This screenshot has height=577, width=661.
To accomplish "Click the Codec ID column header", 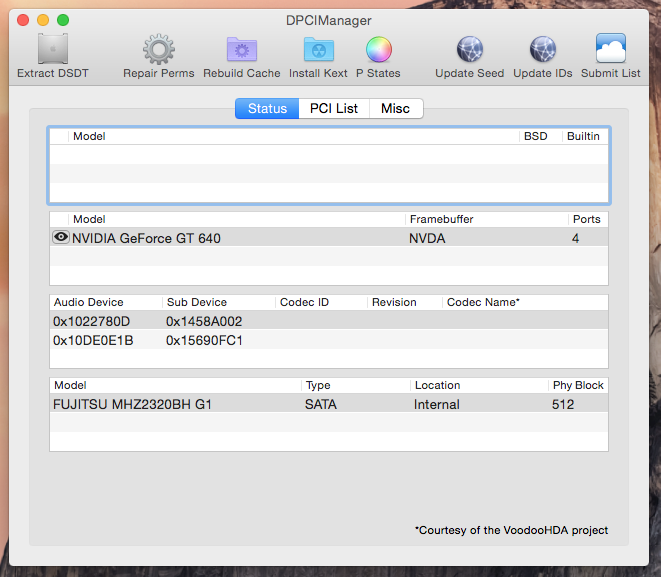I will coord(304,302).
